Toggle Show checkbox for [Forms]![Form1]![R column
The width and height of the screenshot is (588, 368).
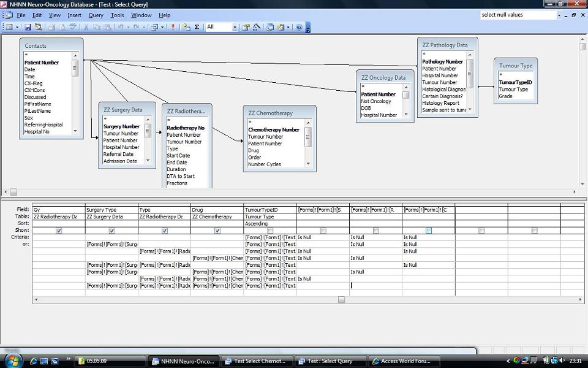click(x=375, y=231)
